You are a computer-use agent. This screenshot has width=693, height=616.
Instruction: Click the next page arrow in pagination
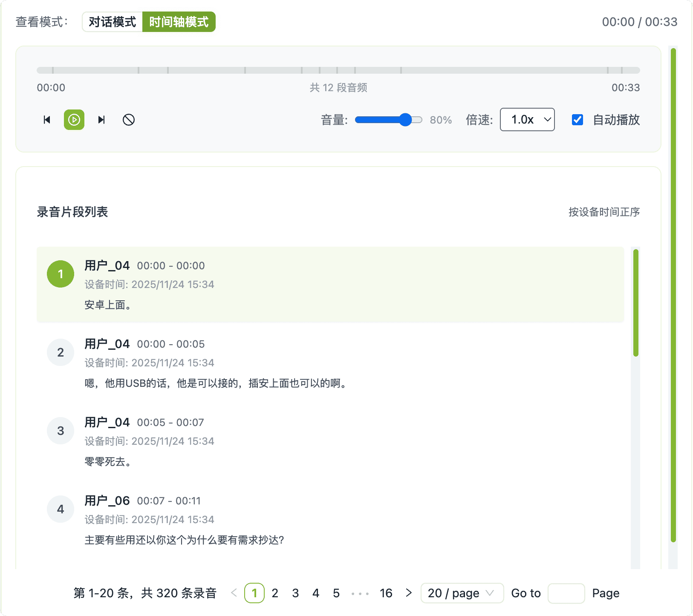[409, 593]
